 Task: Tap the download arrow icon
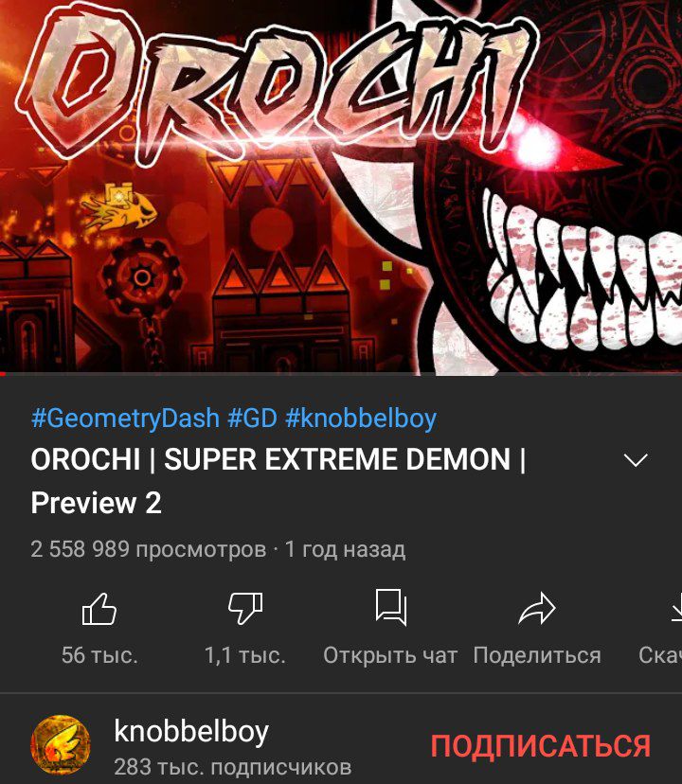pos(676,608)
